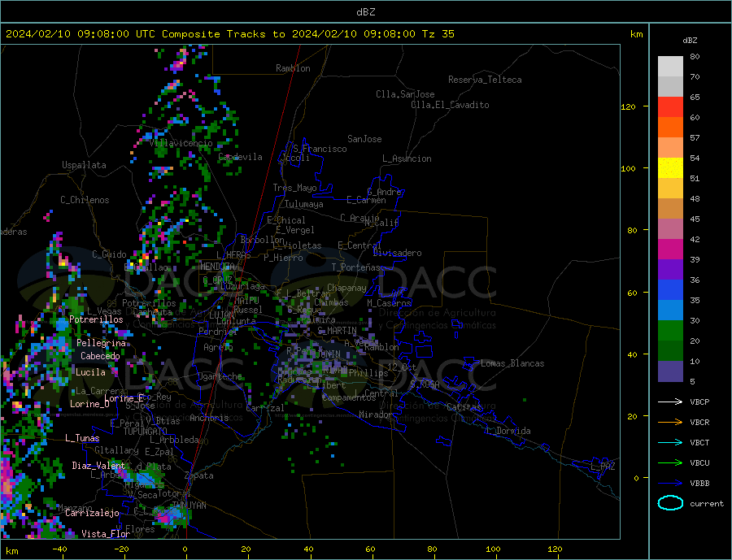The width and height of the screenshot is (732, 560).
Task: Click the 'Uspallata' map label
Action: pos(84,165)
